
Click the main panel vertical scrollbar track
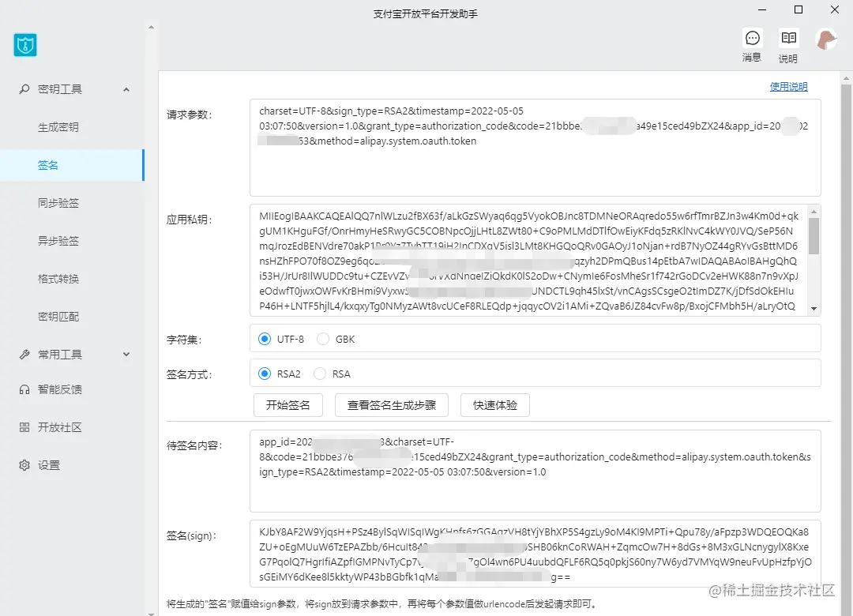tap(846, 348)
